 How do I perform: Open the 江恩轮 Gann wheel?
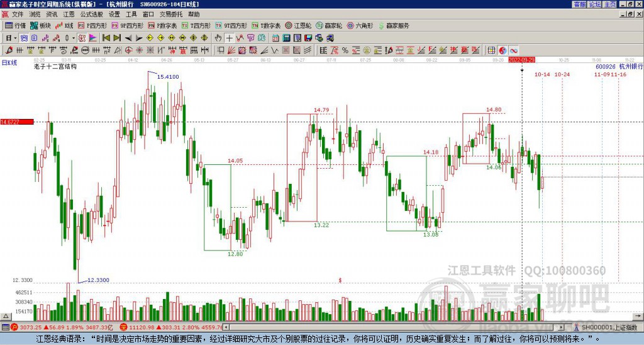299,25
